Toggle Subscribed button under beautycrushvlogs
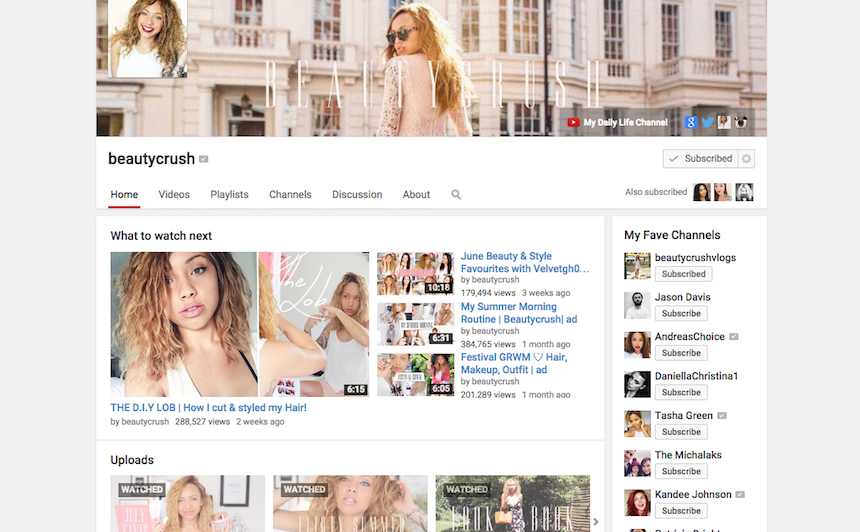Screen dimensions: 860x532 pyautogui.click(x=683, y=274)
